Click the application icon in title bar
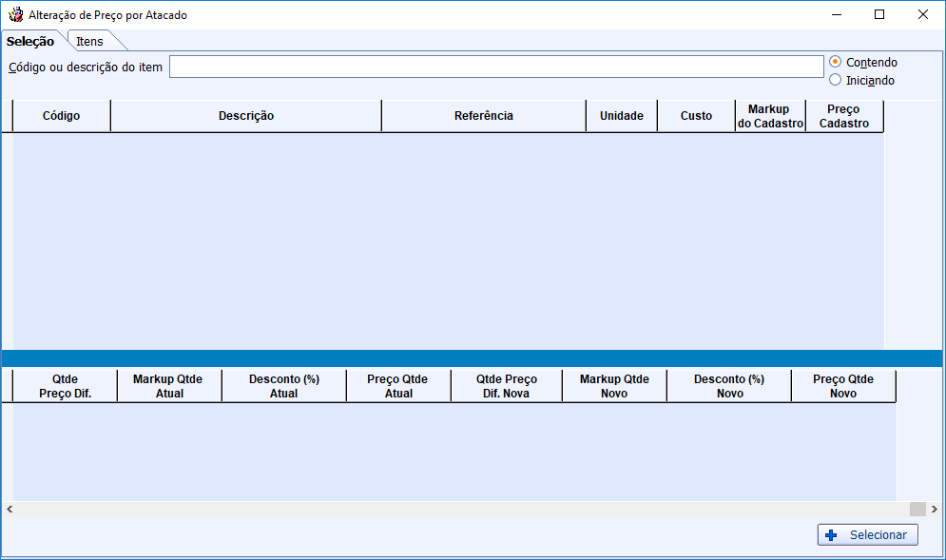 click(x=15, y=15)
